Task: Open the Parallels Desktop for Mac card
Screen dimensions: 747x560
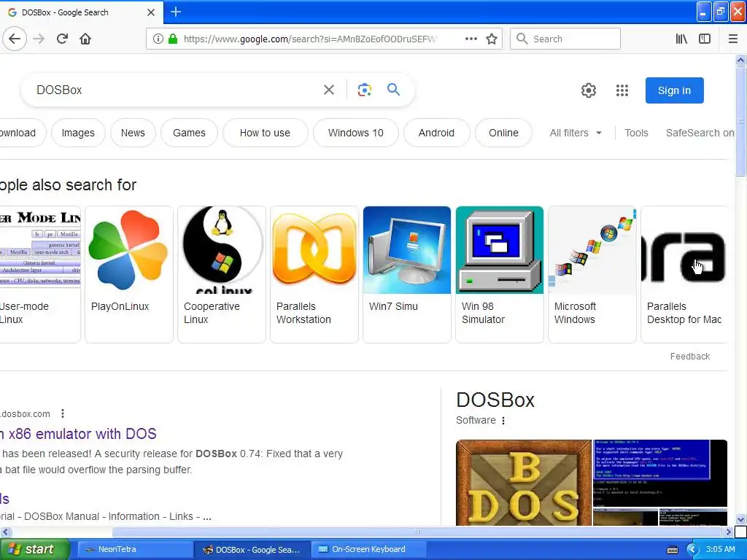Action: pyautogui.click(x=684, y=274)
